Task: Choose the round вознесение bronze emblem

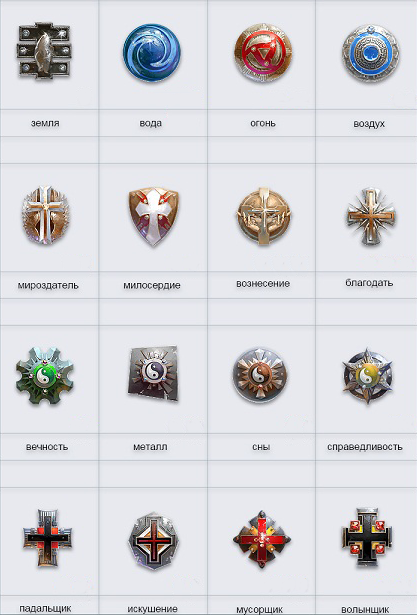Action: (264, 216)
